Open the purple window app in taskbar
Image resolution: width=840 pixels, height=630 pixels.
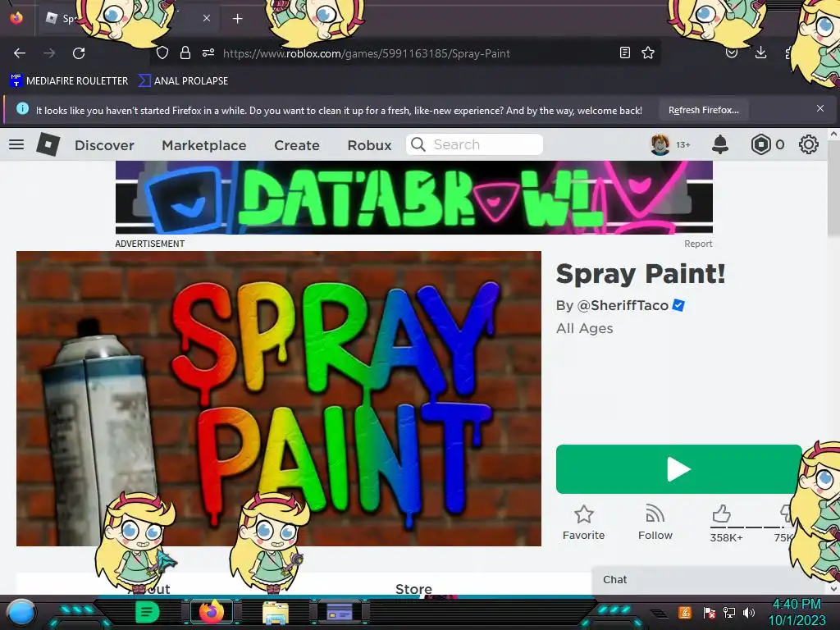[x=340, y=612]
